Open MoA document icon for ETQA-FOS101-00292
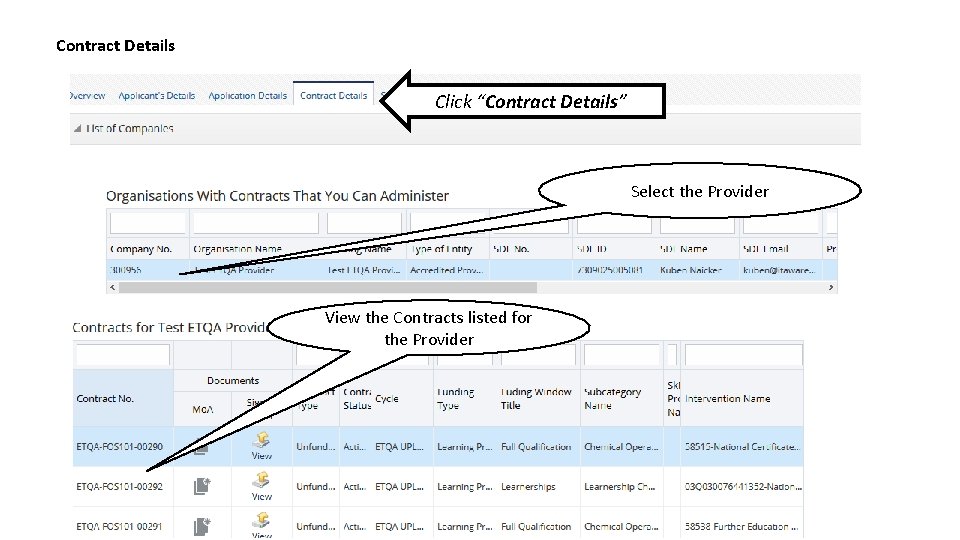Viewport: 960px width, 540px height. [x=201, y=486]
